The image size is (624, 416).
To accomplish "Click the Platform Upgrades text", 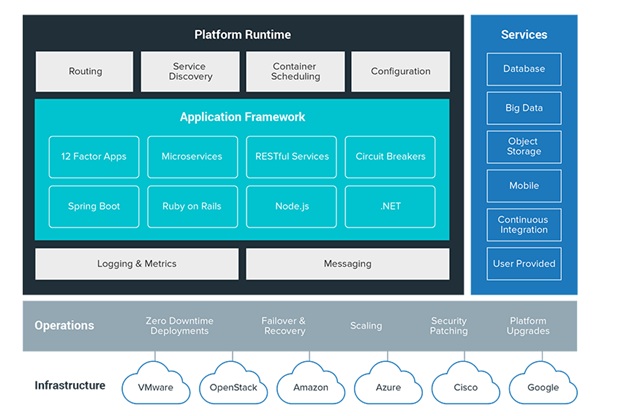I will (x=528, y=326).
